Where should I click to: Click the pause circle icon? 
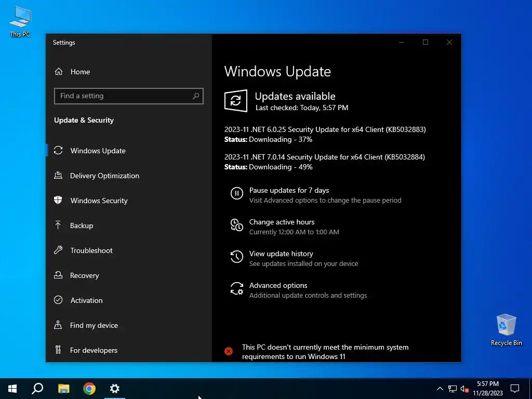pyautogui.click(x=237, y=193)
